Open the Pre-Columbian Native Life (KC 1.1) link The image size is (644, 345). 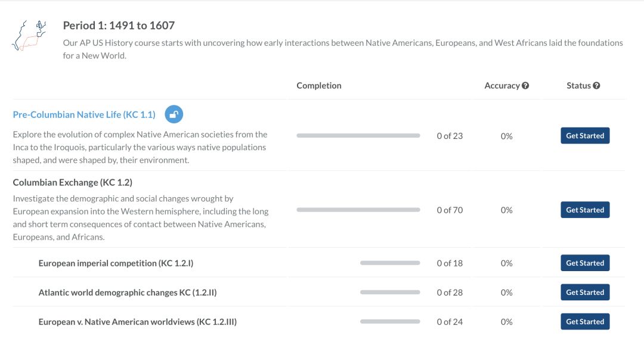coord(84,114)
